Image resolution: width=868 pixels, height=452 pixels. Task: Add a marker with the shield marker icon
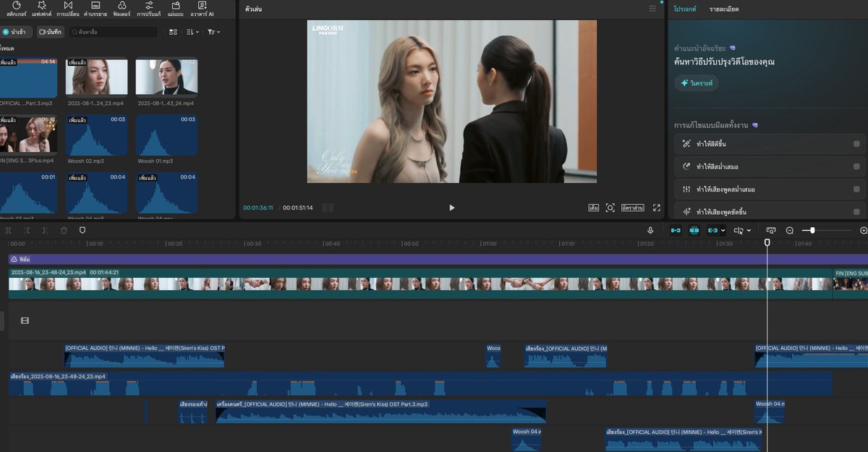click(82, 230)
